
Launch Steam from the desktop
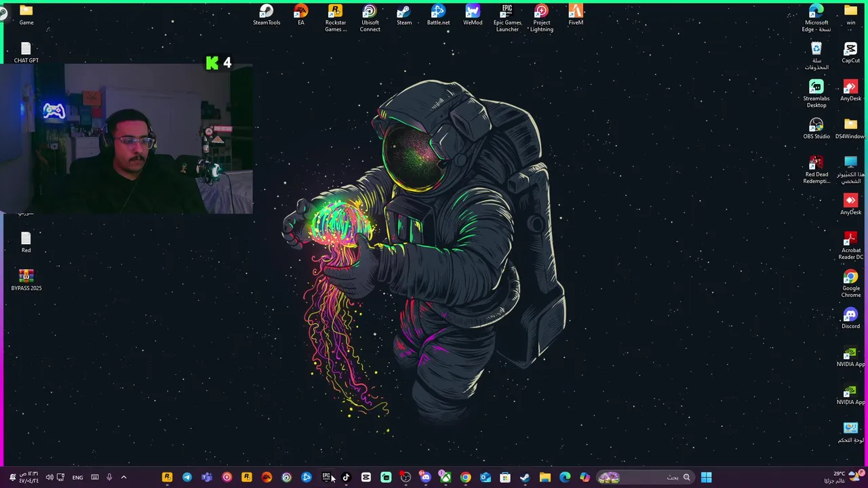(x=404, y=15)
